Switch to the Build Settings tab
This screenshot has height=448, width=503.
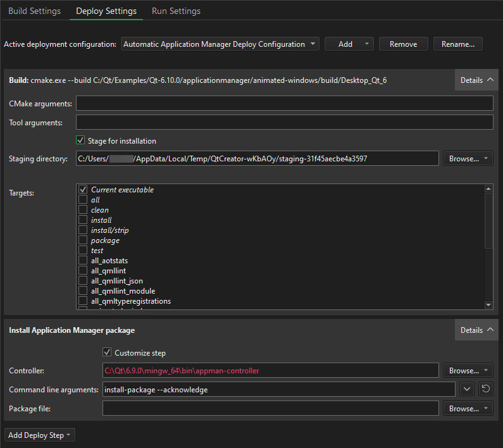[35, 11]
